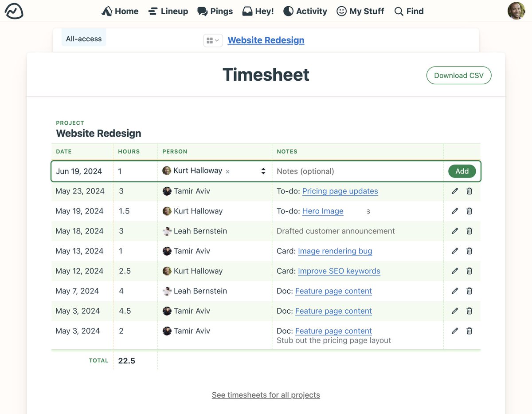Screen dimensions: 532x414
Task: Open the Improve SEO keywords link
Action: click(339, 271)
